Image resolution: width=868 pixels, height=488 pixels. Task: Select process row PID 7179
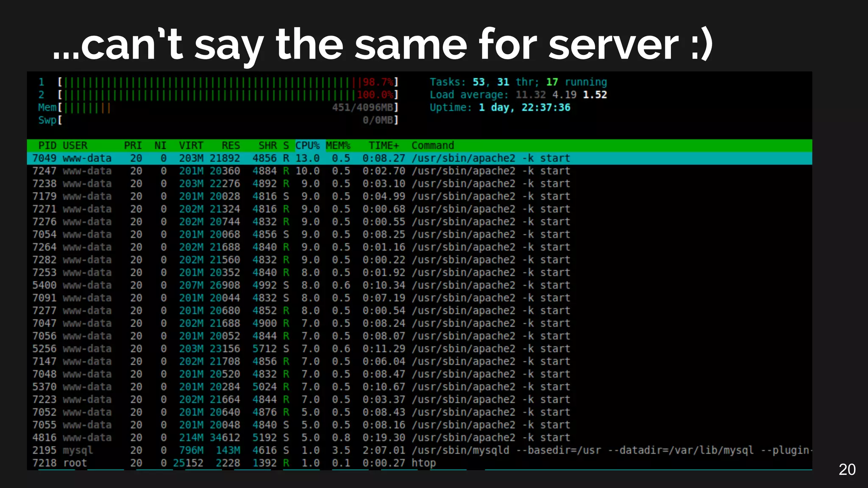[x=420, y=197]
